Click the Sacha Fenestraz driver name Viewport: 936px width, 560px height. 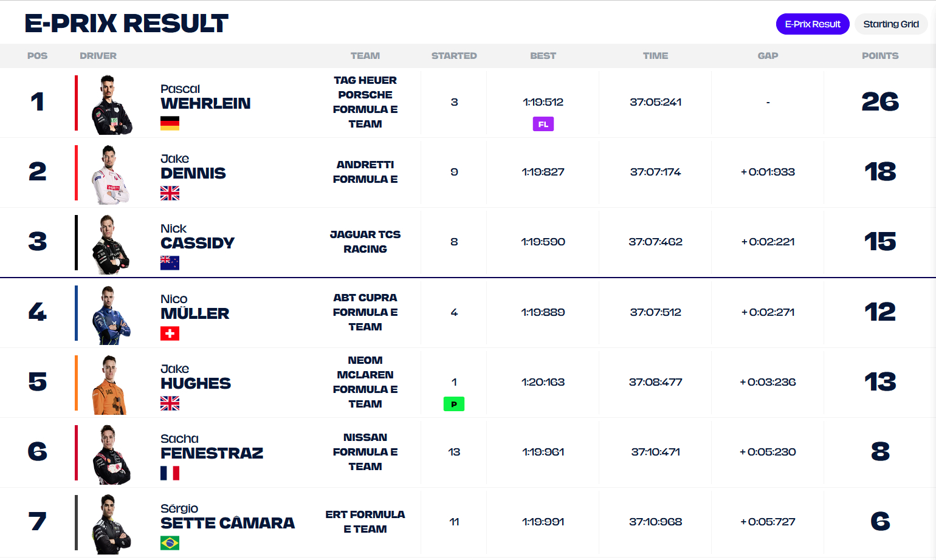click(212, 447)
